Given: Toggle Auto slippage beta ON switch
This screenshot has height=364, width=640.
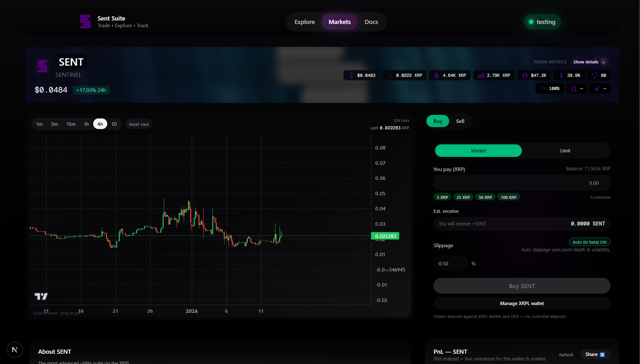Looking at the screenshot, I should click(x=589, y=242).
